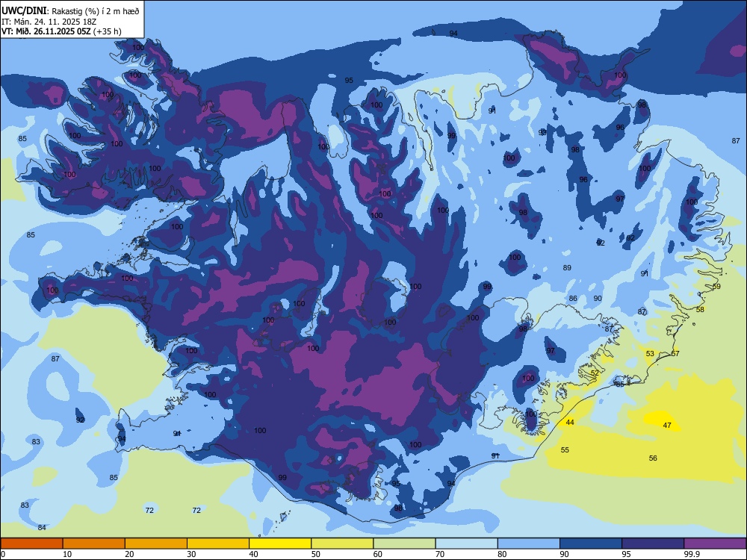This screenshot has width=747, height=560.
Task: Click the legend tick label '70'
Action: (x=440, y=554)
